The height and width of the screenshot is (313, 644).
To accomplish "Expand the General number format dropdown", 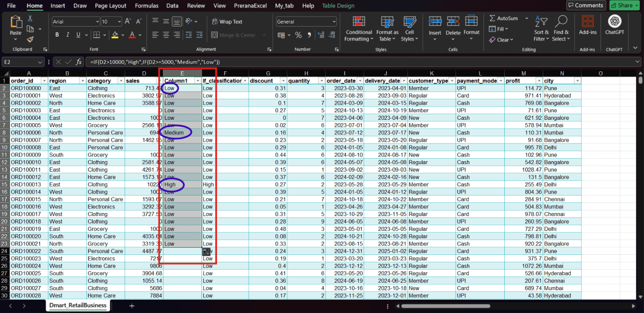I will 334,22.
